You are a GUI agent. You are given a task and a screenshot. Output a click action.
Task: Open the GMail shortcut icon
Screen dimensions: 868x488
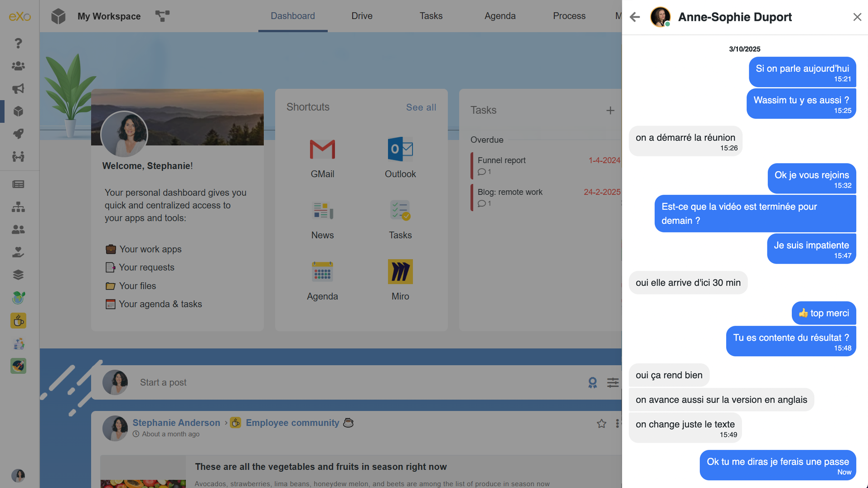pyautogui.click(x=322, y=150)
